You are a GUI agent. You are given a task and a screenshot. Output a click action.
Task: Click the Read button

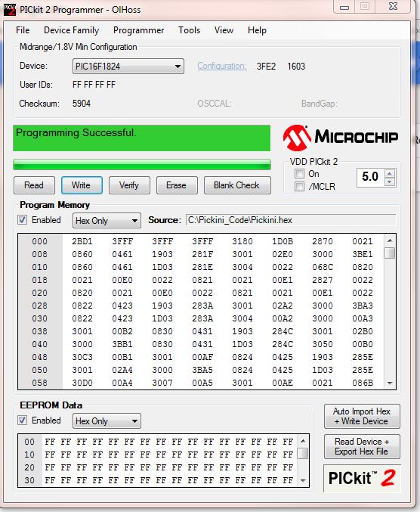coord(34,185)
